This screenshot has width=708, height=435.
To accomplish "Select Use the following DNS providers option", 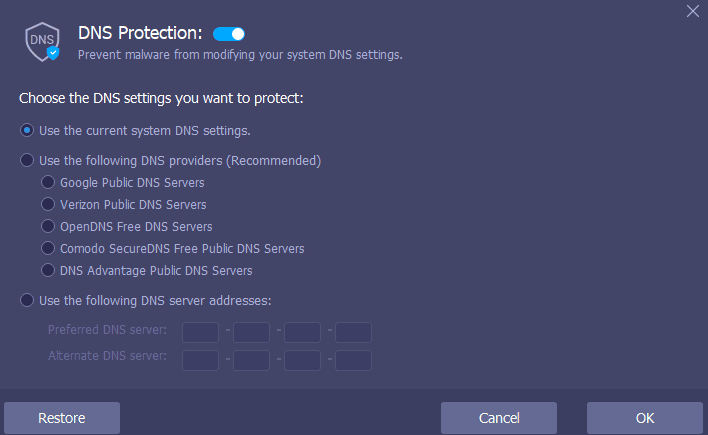I will click(27, 160).
